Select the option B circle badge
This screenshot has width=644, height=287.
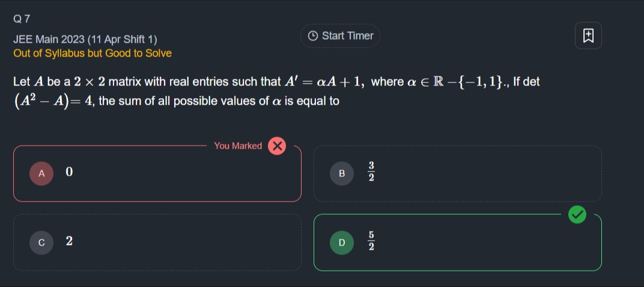pos(342,173)
